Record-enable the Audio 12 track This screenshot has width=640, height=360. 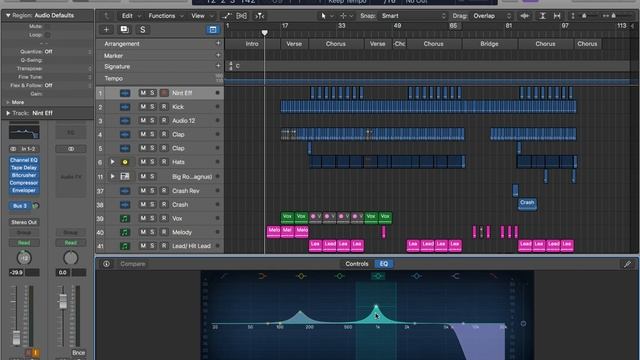pos(164,120)
